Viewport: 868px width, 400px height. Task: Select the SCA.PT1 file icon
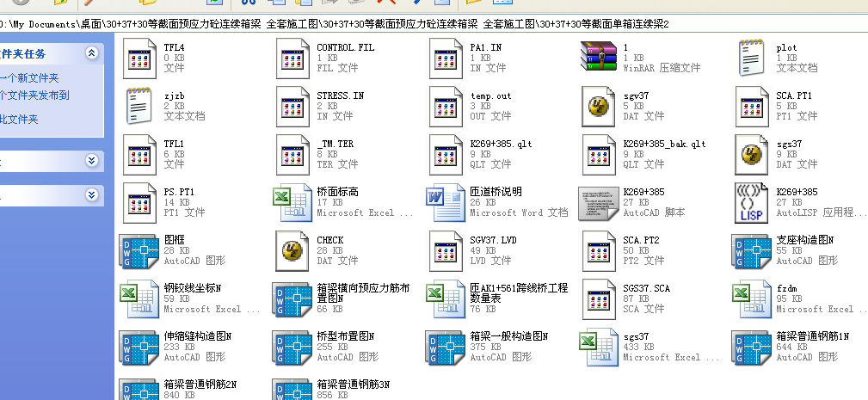753,107
